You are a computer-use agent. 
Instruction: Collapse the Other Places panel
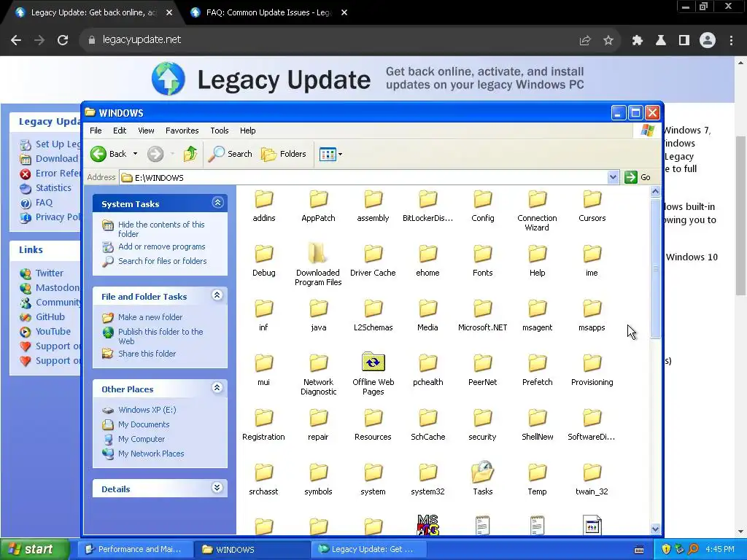tap(217, 388)
